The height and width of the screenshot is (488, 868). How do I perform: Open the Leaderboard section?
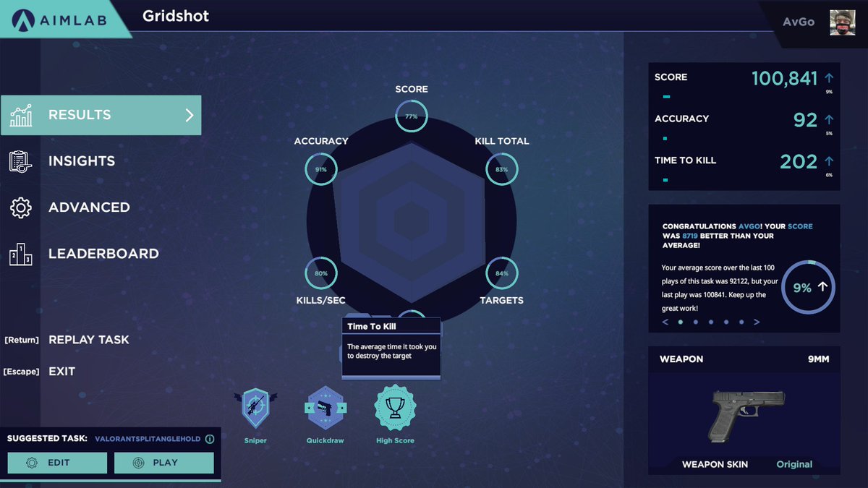click(103, 254)
